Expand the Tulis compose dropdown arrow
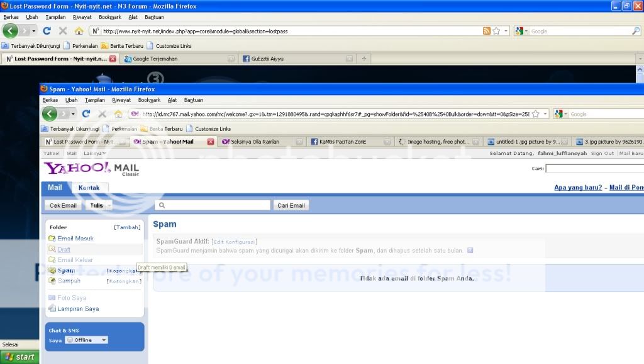Image resolution: width=644 pixels, height=364 pixels. (x=109, y=205)
